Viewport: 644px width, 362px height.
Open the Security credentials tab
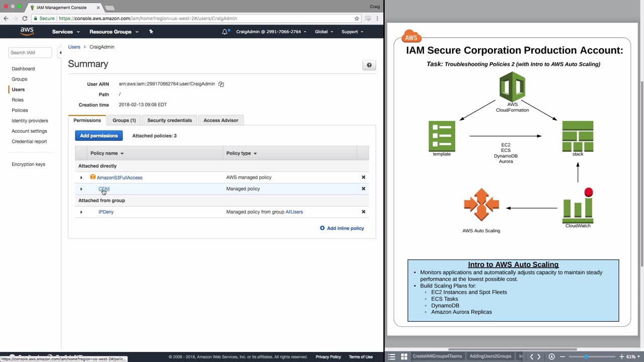point(170,120)
